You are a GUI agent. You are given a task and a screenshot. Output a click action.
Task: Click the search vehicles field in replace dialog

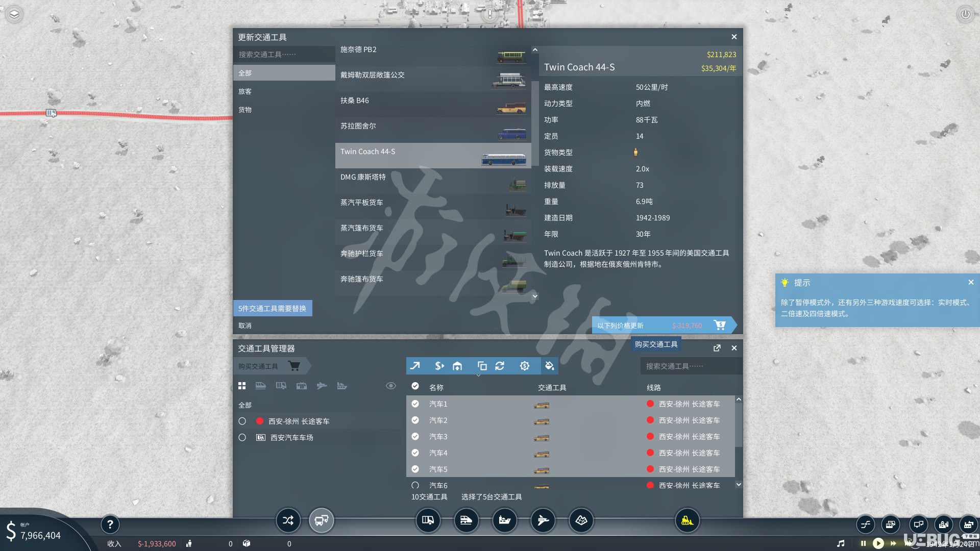point(284,55)
